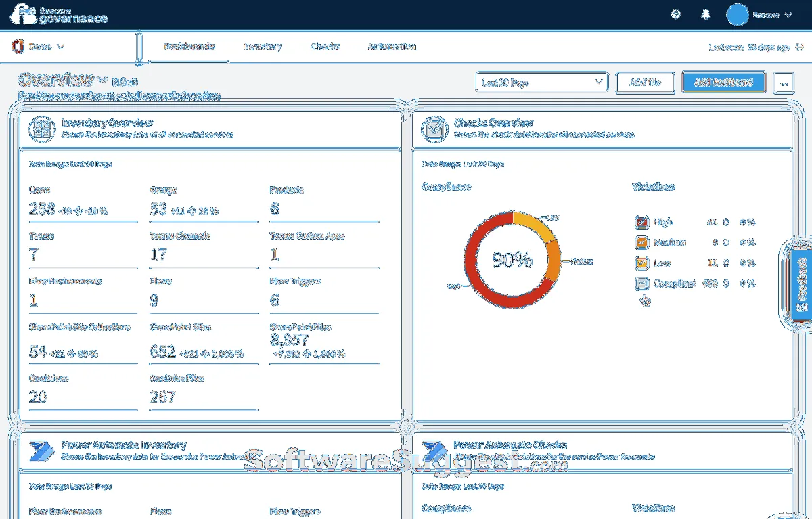Screen dimensions: 812x519
Task: Click the Add Tile button
Action: (645, 83)
